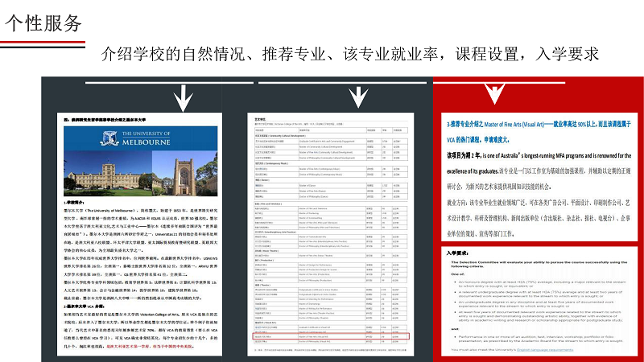Screen dimensions: 644x362
Task: Open the art college course table page
Action: 331,234
